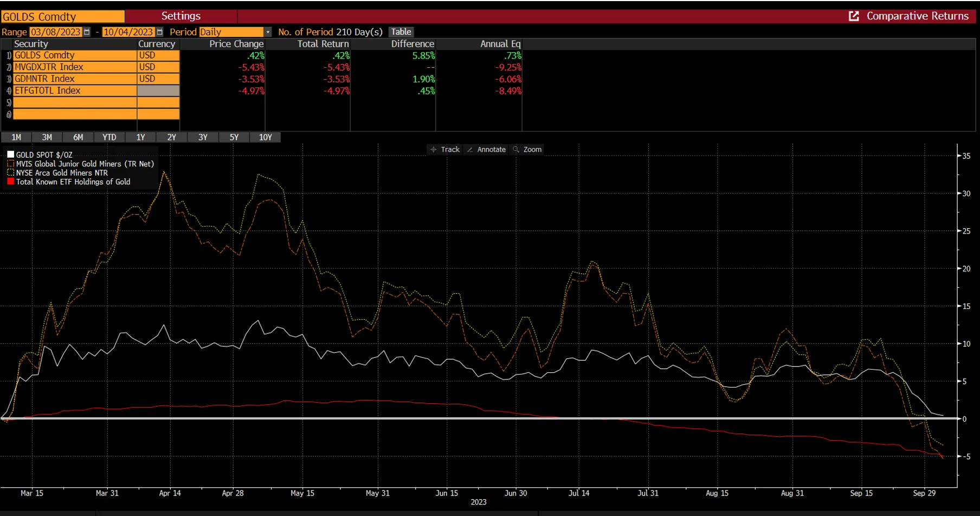The image size is (980, 516).
Task: Select the Annotate pencil tool
Action: tap(486, 150)
